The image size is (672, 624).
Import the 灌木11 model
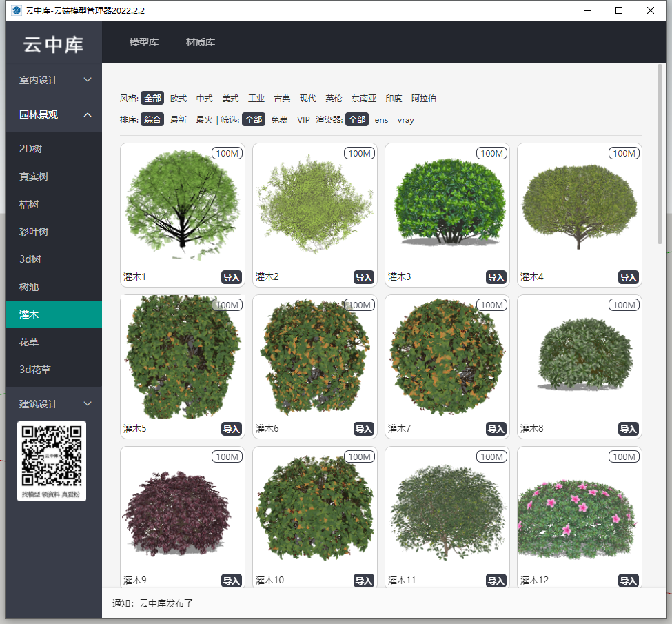coord(496,581)
